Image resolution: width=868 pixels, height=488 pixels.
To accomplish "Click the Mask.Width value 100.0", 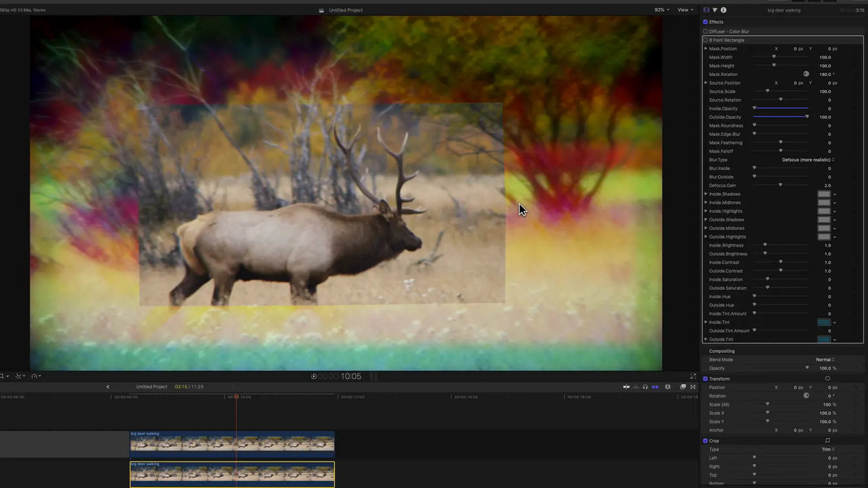I will [x=825, y=57].
